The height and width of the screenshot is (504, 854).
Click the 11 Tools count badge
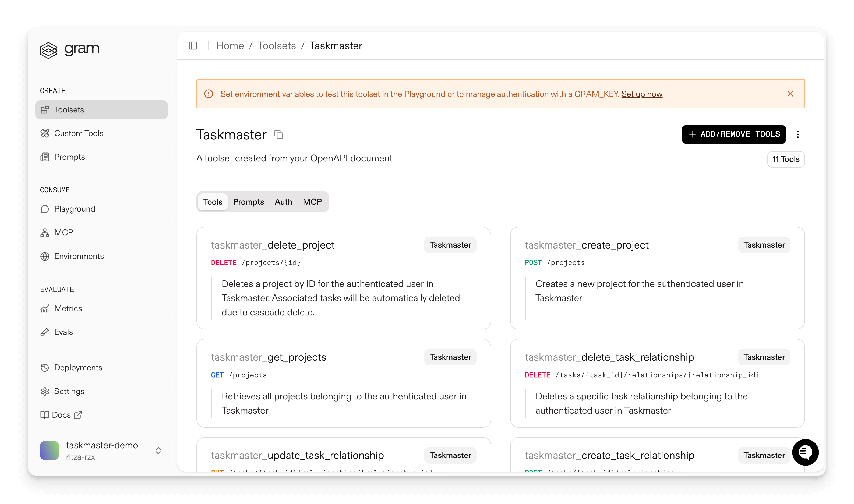786,159
